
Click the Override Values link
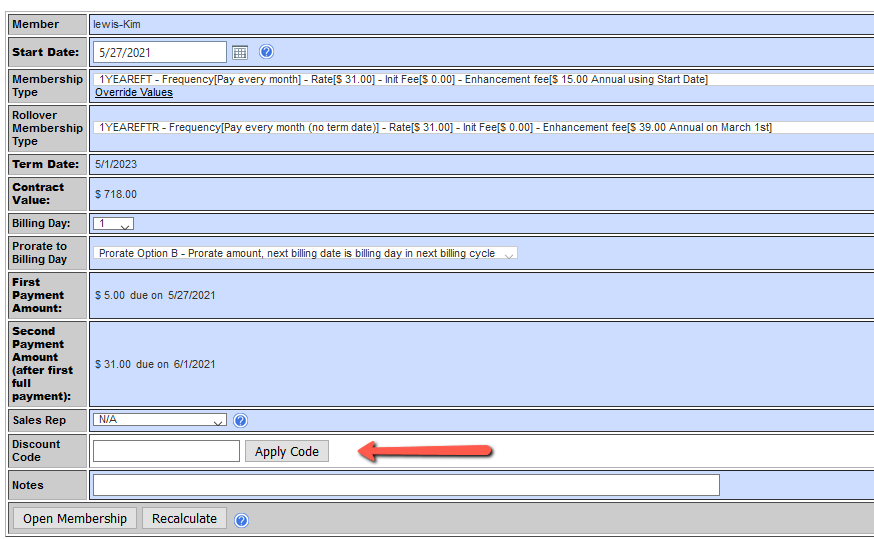[x=133, y=92]
